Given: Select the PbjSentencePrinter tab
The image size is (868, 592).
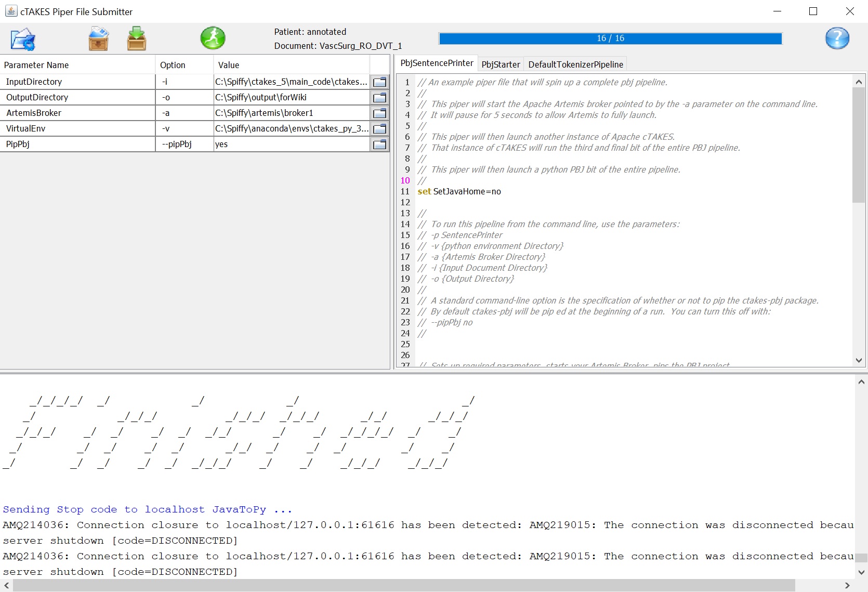Looking at the screenshot, I should [x=437, y=63].
